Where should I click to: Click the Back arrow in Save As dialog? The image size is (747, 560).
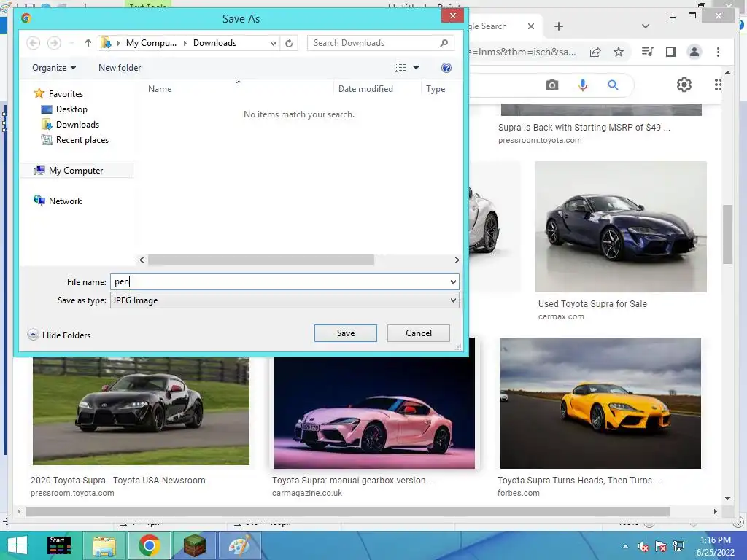click(33, 43)
